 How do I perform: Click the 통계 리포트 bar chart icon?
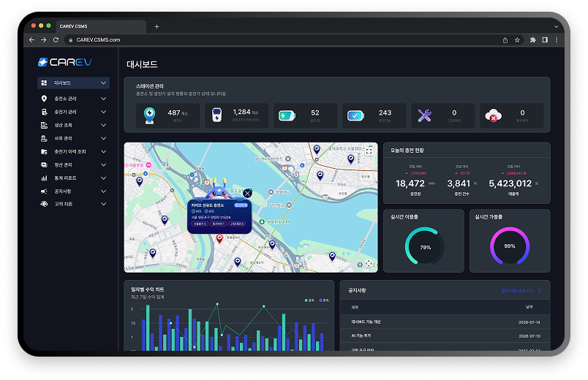(x=44, y=178)
